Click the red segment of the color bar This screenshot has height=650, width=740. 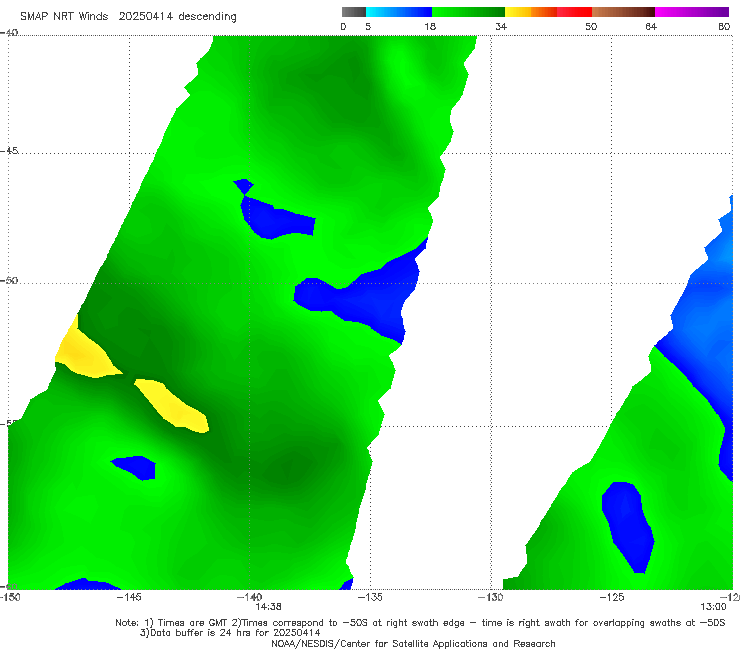click(574, 12)
